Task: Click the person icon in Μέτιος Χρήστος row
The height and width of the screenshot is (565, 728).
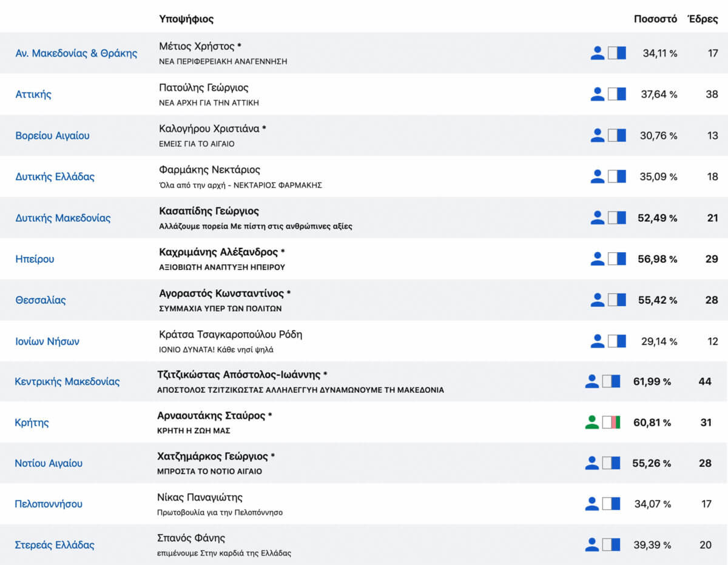Action: [x=598, y=53]
